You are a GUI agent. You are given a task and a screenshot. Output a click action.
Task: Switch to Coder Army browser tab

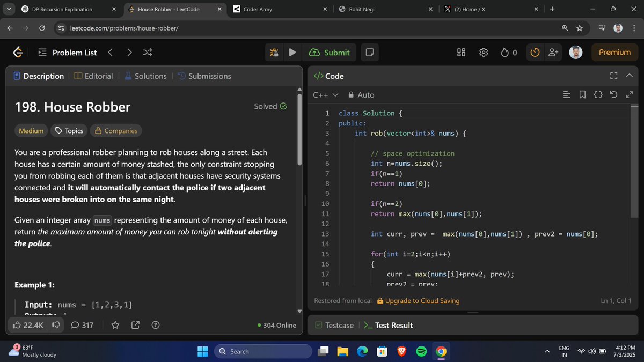[280, 9]
